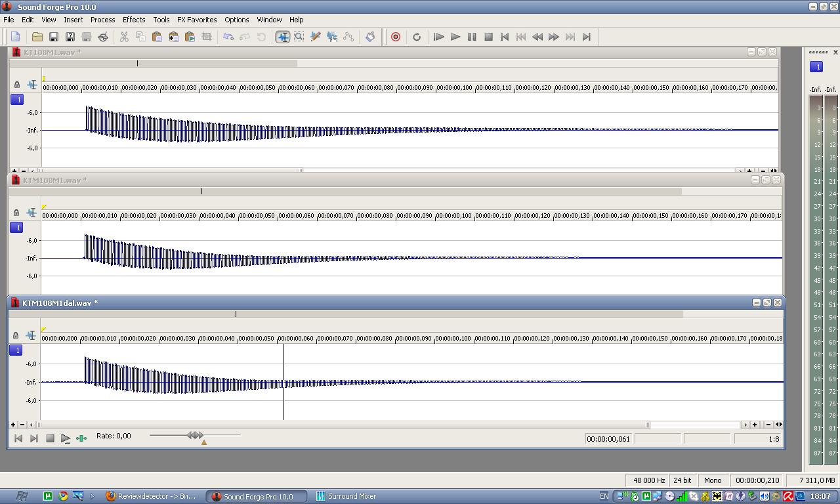The width and height of the screenshot is (840, 504).
Task: Select the Pencil tool in toolbar
Action: [x=315, y=37]
